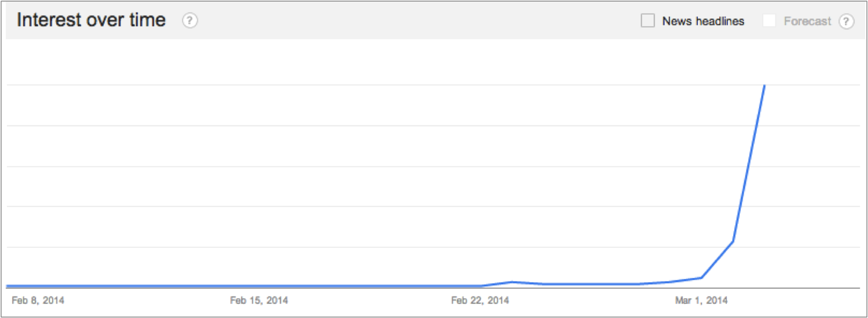Click the midpoint of the steep rising segment
This screenshot has height=318, width=868.
(x=748, y=164)
